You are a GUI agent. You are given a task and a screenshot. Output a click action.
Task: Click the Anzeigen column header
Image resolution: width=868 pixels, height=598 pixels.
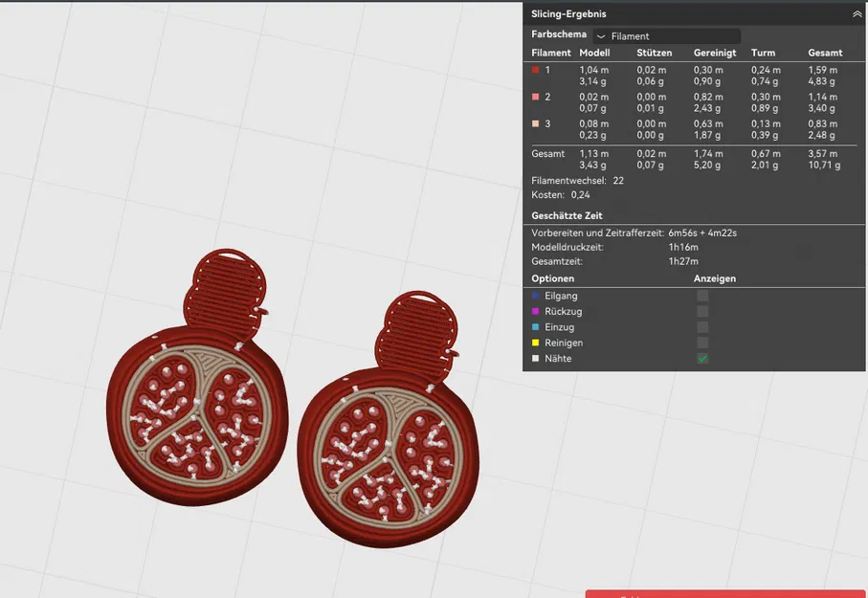(x=714, y=277)
